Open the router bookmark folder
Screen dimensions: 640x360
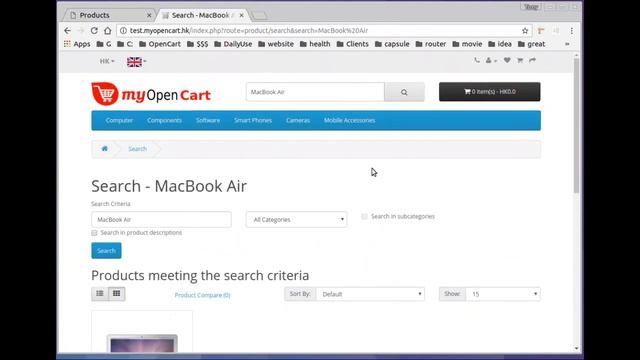coord(431,44)
